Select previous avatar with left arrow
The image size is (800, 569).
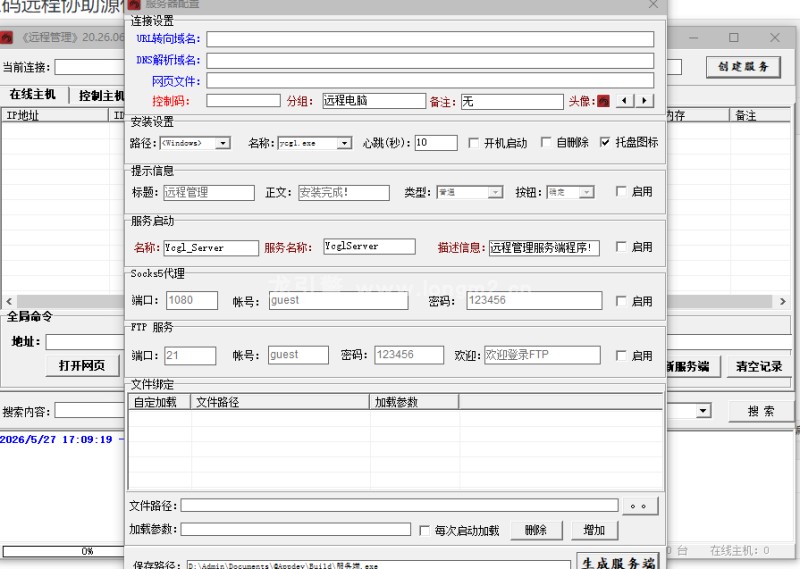click(624, 101)
